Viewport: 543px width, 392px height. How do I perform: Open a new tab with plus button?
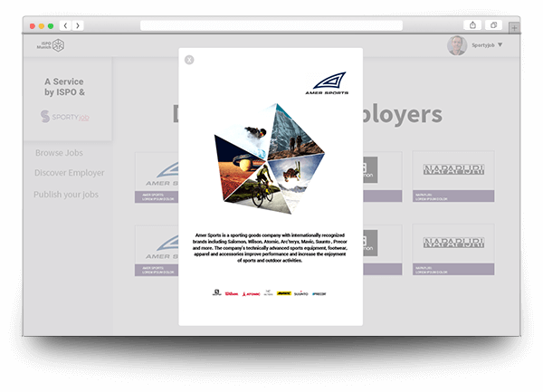(514, 28)
